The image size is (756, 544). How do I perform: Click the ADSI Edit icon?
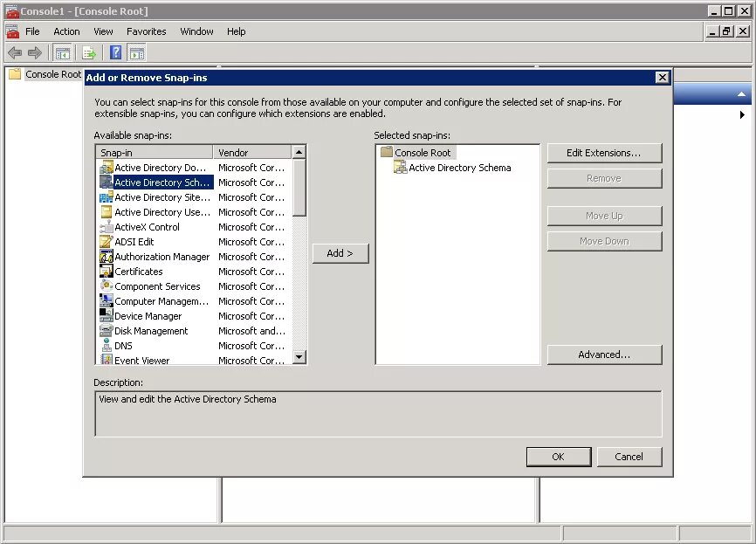pyautogui.click(x=107, y=242)
